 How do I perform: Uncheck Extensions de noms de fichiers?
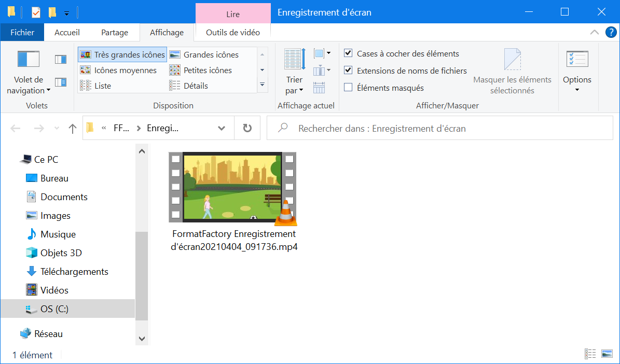pos(348,71)
